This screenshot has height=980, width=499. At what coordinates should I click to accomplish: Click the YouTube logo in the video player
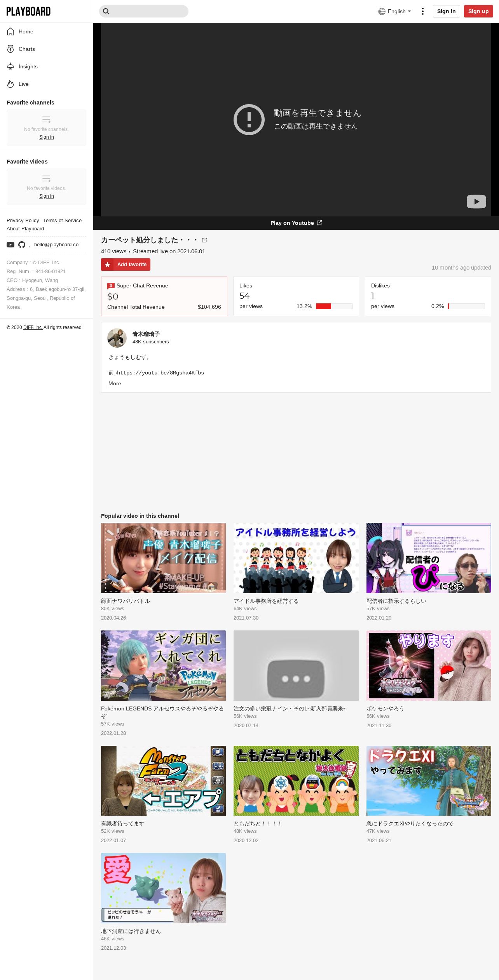coord(476,201)
